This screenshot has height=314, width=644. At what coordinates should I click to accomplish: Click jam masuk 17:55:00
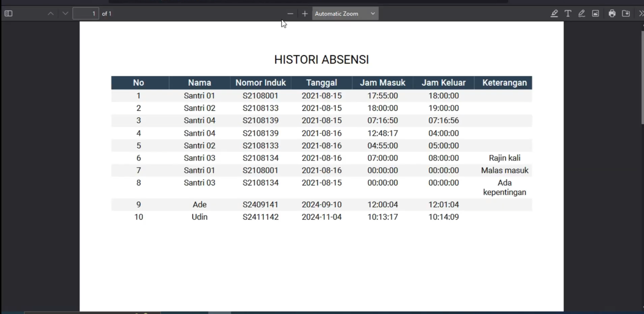click(383, 96)
